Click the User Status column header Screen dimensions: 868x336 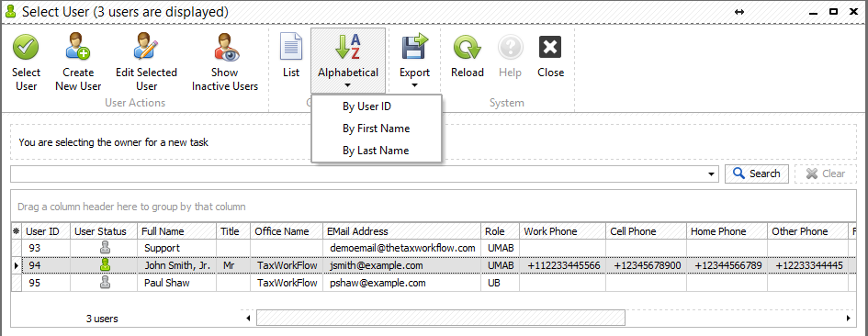pos(104,231)
